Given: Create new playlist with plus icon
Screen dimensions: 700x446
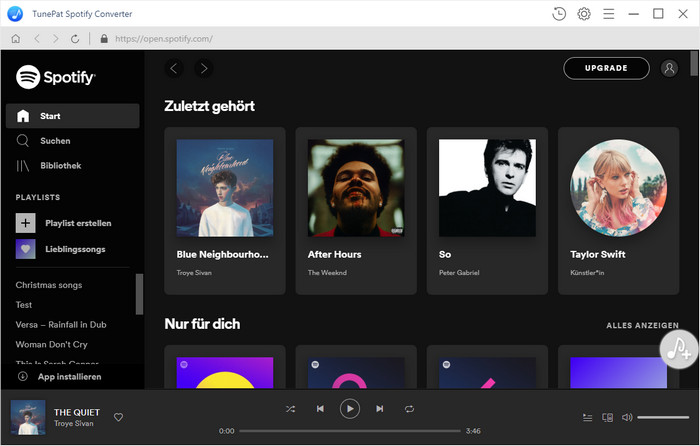Looking at the screenshot, I should click(25, 223).
